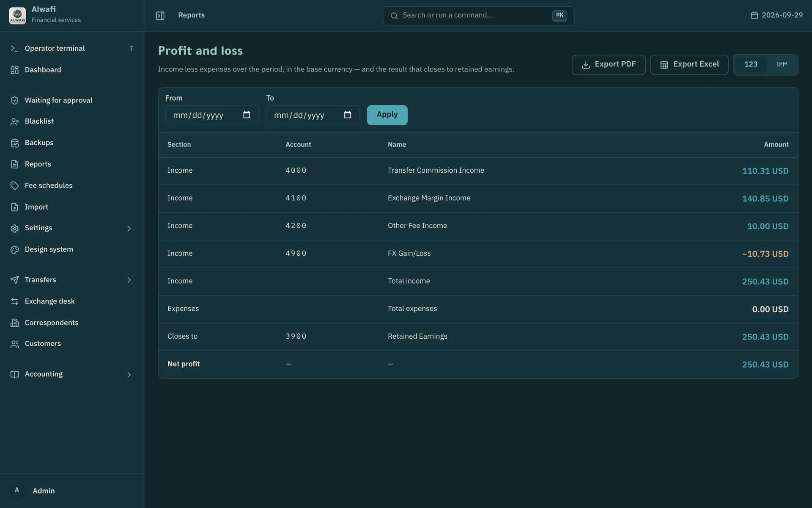Viewport: 812px width, 508px height.
Task: Select the Transfer Commission Income row name
Action: [x=436, y=171]
